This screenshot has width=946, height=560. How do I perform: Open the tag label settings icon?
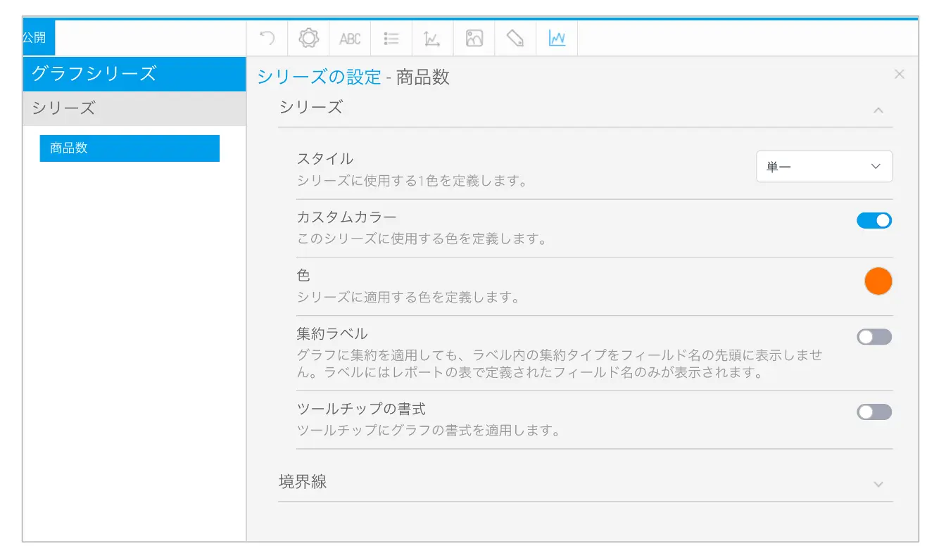point(515,39)
